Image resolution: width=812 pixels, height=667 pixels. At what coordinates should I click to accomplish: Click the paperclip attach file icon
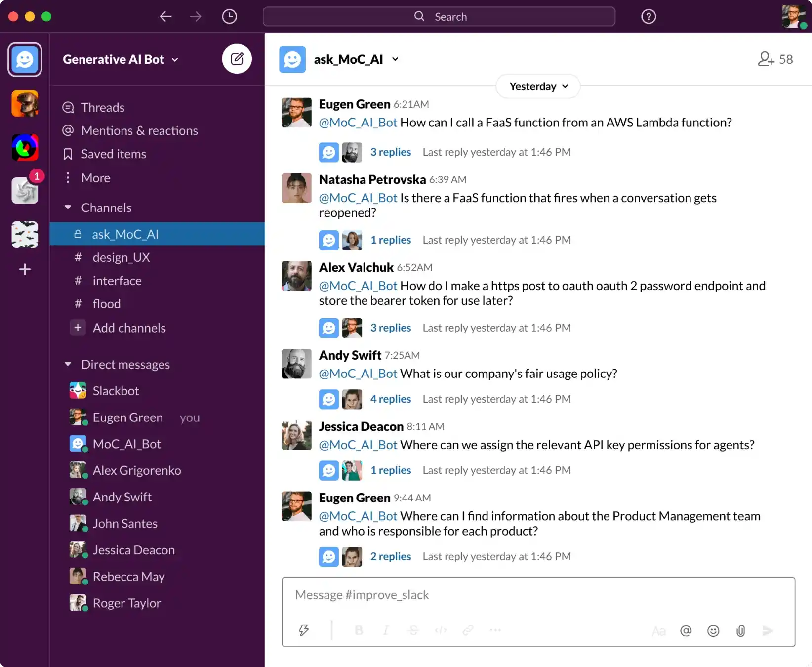click(740, 631)
